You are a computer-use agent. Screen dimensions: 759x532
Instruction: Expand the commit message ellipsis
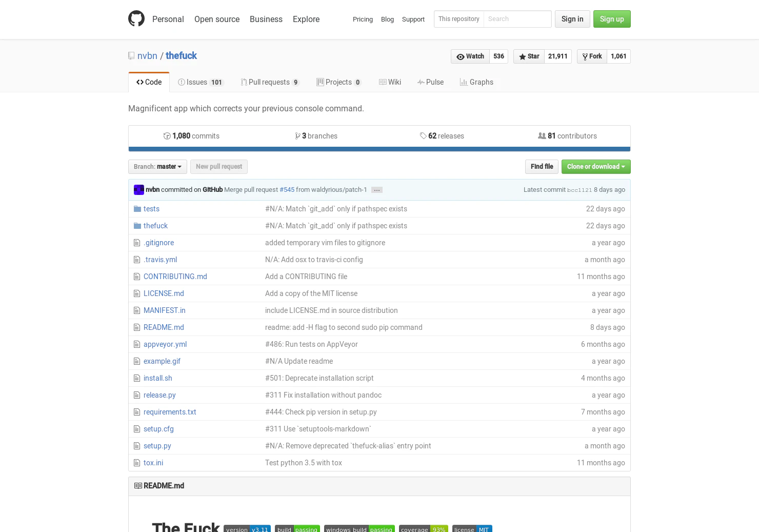tap(377, 190)
